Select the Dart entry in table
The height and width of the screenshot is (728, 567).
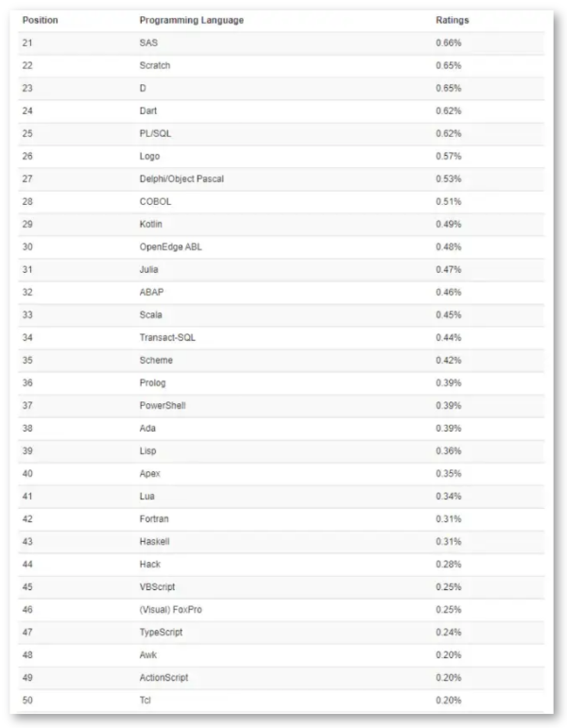(148, 110)
